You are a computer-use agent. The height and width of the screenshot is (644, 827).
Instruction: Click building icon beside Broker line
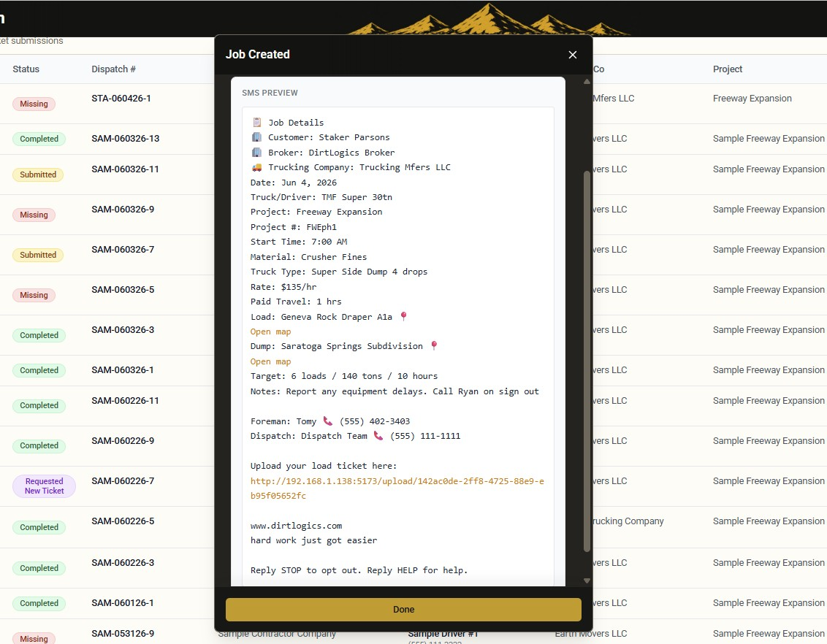[257, 153]
